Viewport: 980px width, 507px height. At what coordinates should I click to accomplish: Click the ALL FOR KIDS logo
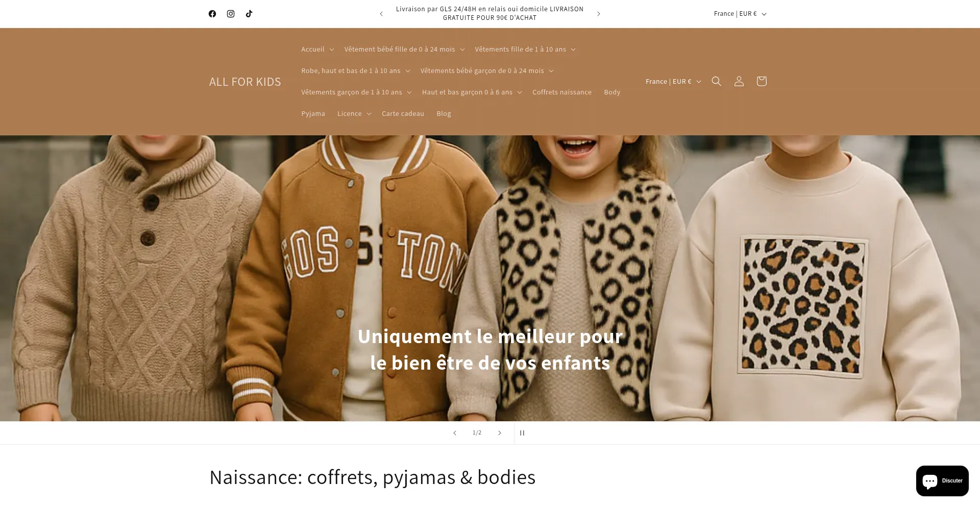point(245,82)
